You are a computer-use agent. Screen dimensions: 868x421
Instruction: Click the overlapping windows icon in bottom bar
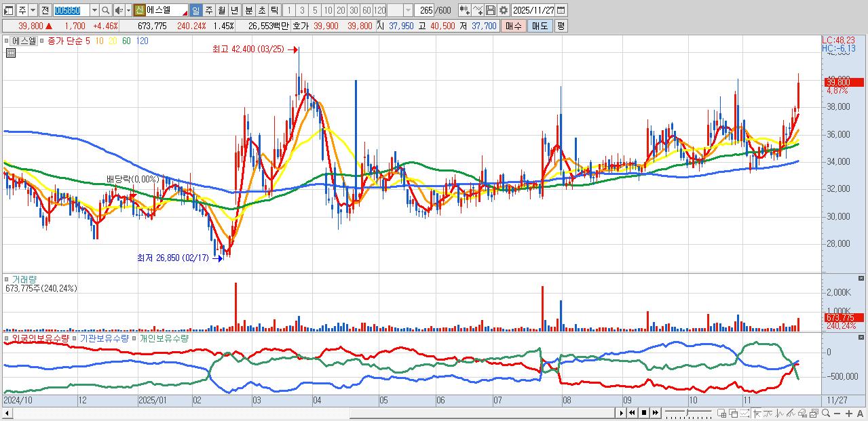pos(733,413)
